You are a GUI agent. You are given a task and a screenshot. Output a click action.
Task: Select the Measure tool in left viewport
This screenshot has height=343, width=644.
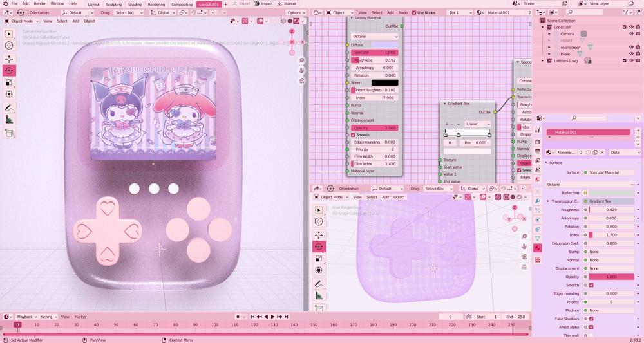[9, 120]
